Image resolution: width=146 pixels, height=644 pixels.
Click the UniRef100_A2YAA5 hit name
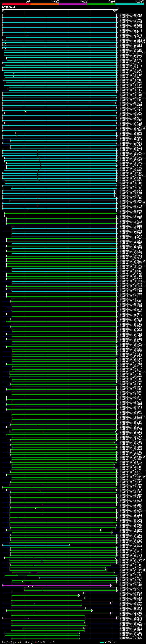click(131, 394)
